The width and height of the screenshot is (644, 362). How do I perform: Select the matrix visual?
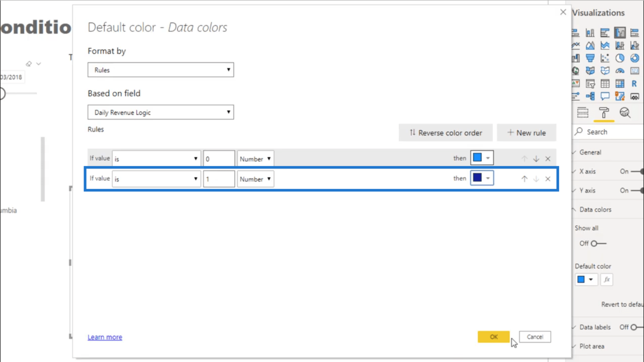pos(620,84)
